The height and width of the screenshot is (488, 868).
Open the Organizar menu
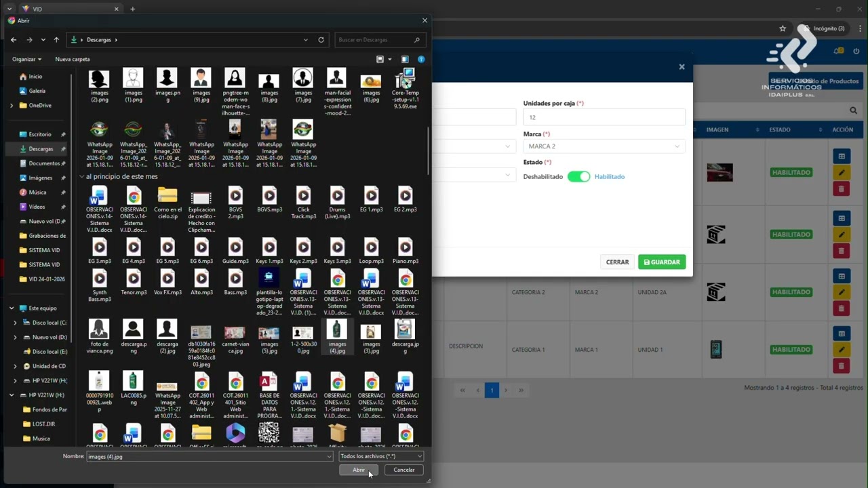(26, 60)
